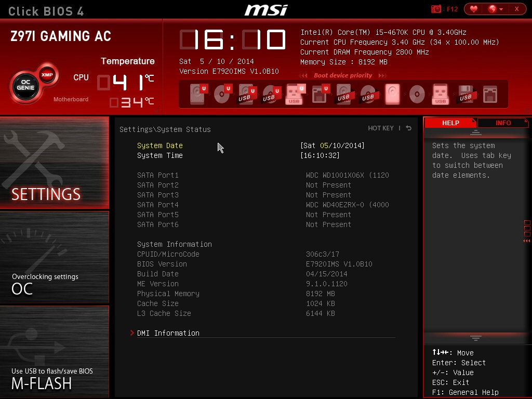
Task: Open the SETTINGS section
Action: (54, 163)
